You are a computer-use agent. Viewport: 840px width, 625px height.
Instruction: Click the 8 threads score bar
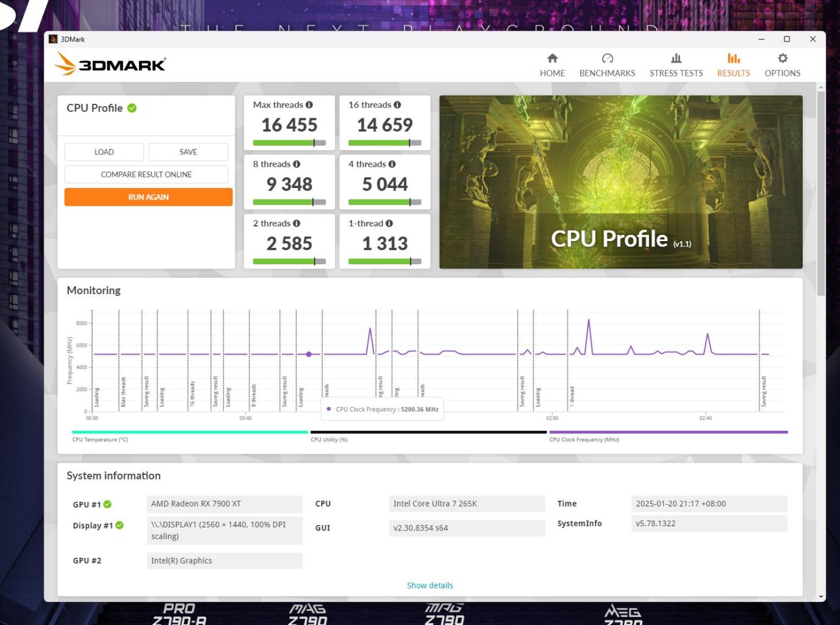[x=289, y=202]
